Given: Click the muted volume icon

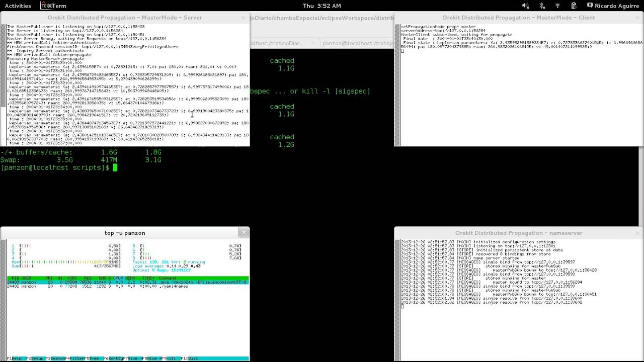Looking at the screenshot, I should click(526, 6).
